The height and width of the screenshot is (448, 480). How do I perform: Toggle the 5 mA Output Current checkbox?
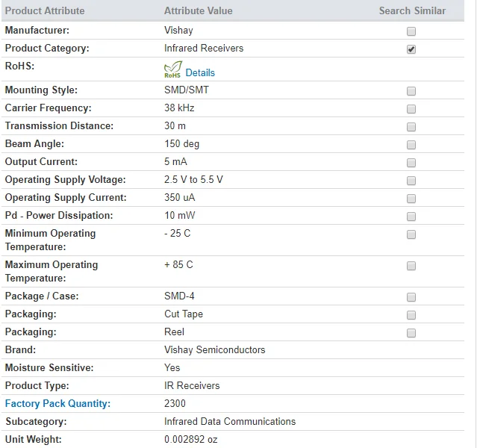click(411, 163)
